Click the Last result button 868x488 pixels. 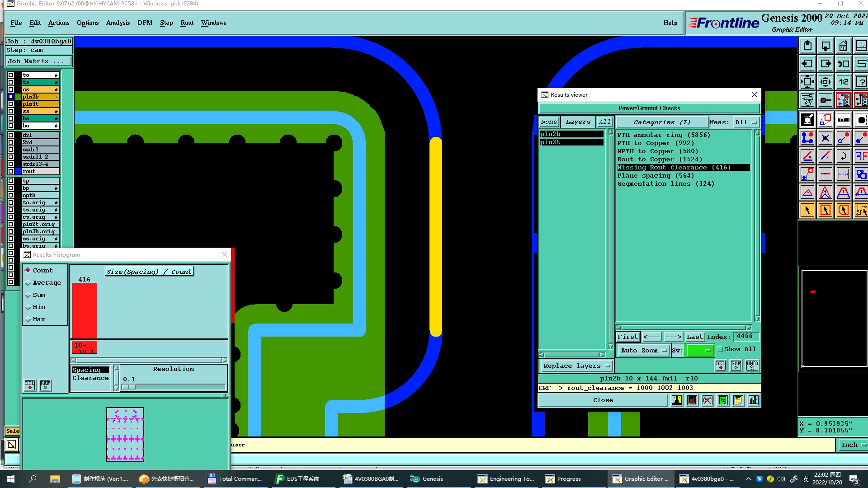(694, 337)
